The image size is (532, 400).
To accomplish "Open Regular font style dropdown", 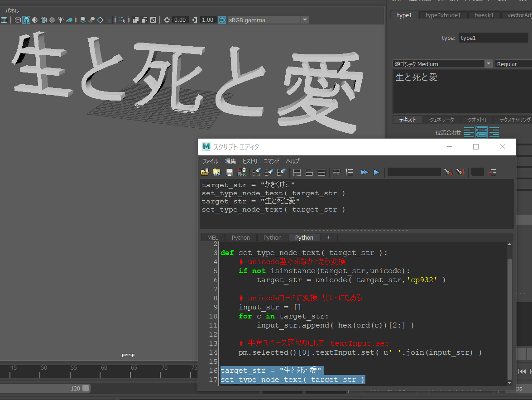I will (x=513, y=64).
